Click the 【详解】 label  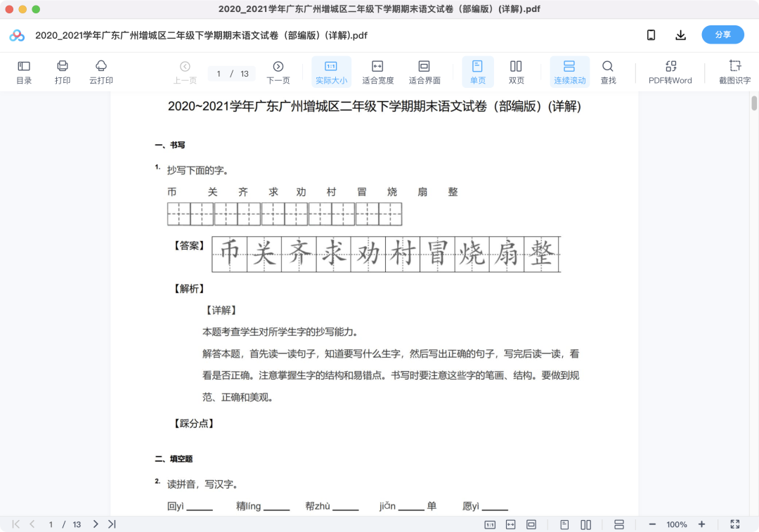(221, 311)
